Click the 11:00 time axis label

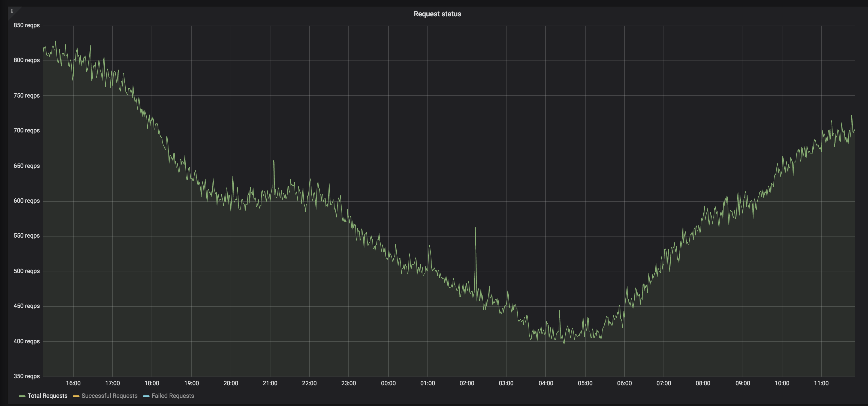point(821,383)
